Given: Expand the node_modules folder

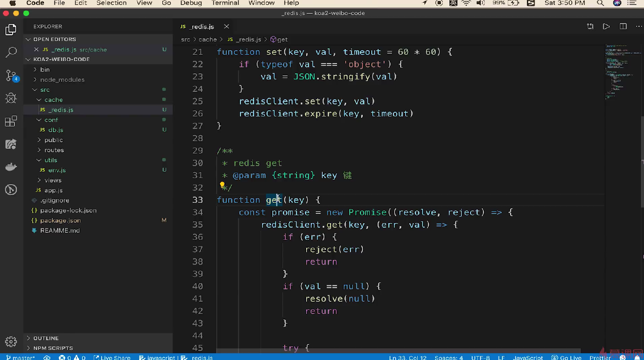Looking at the screenshot, I should (62, 79).
